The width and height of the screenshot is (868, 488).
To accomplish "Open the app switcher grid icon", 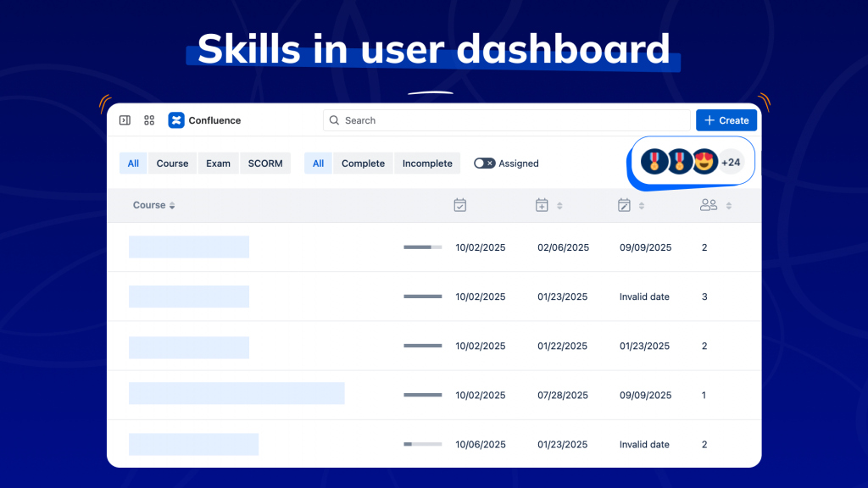I will [149, 120].
